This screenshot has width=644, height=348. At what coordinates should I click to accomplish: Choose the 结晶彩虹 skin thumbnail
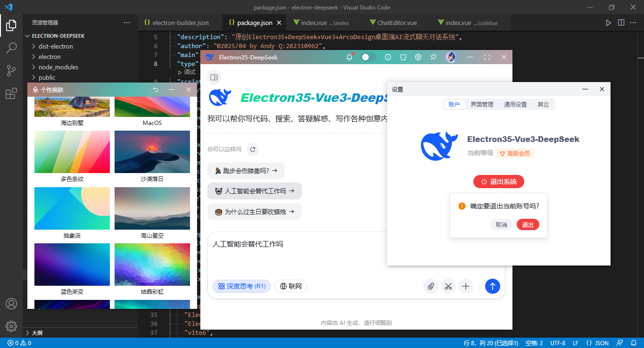[x=152, y=265]
